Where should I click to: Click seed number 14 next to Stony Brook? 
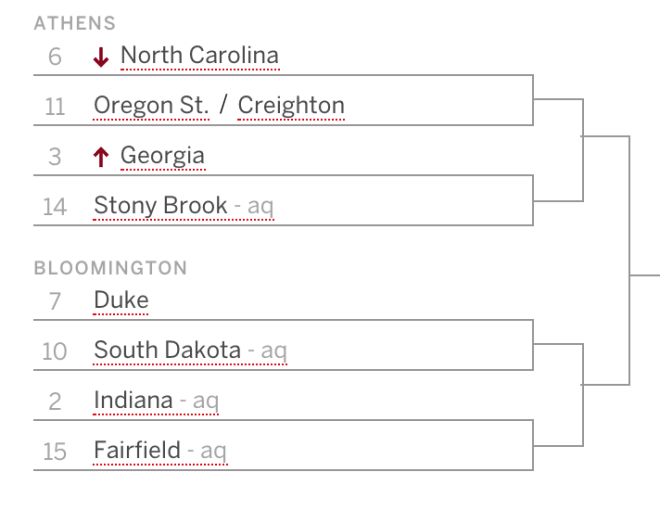click(55, 207)
